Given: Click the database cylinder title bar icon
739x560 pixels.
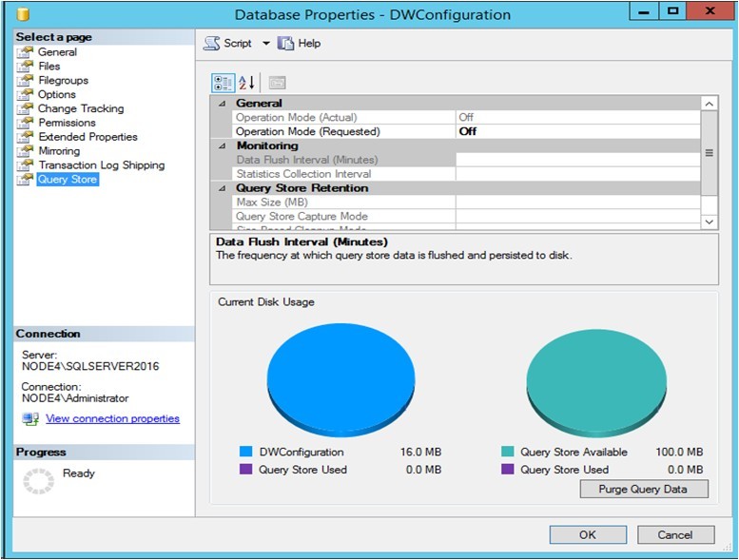Looking at the screenshot, I should point(23,14).
